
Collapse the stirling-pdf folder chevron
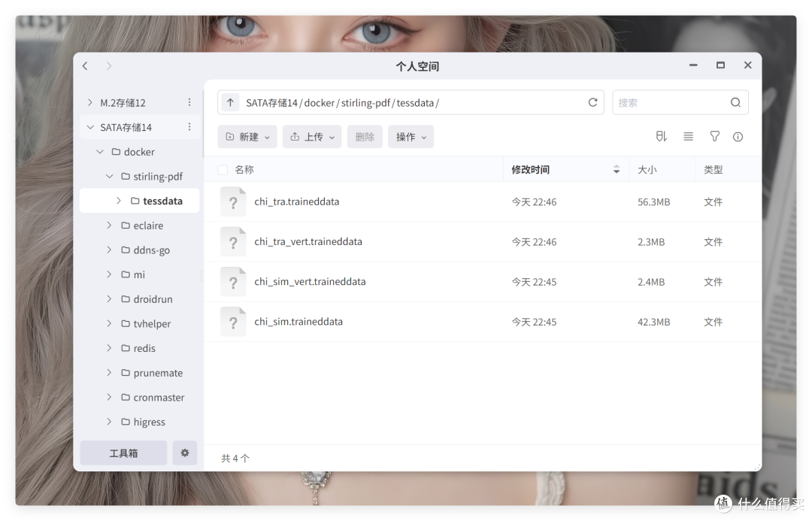pyautogui.click(x=109, y=176)
